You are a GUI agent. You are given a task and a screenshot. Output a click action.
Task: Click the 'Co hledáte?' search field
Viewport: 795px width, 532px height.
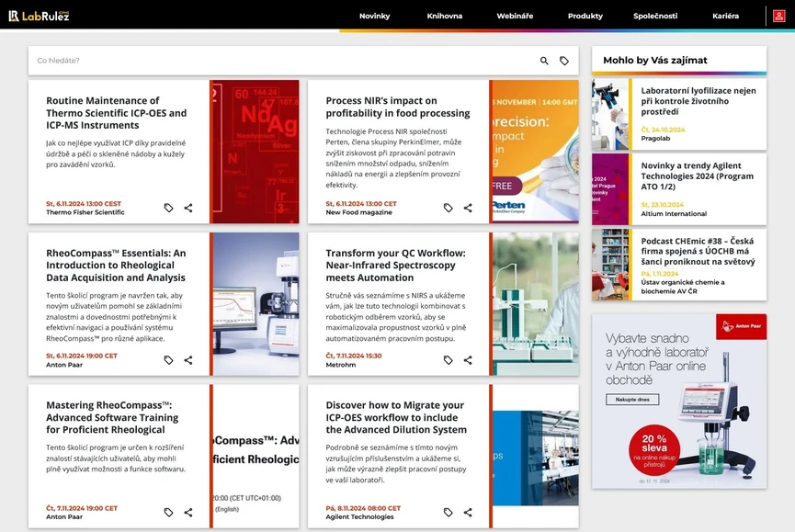pos(284,61)
